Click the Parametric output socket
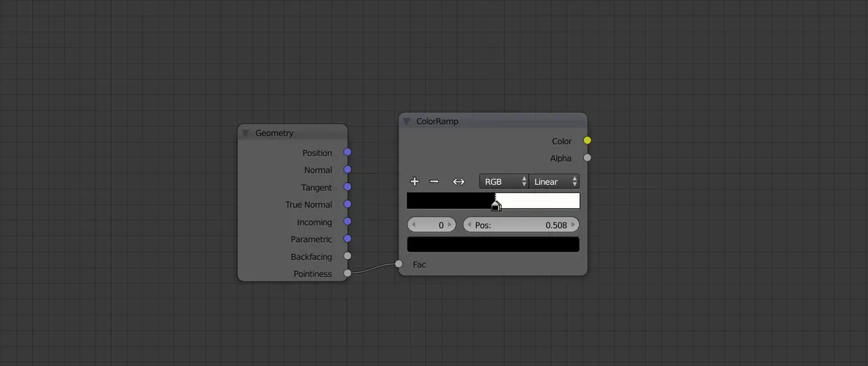868x366 pixels. 347,239
